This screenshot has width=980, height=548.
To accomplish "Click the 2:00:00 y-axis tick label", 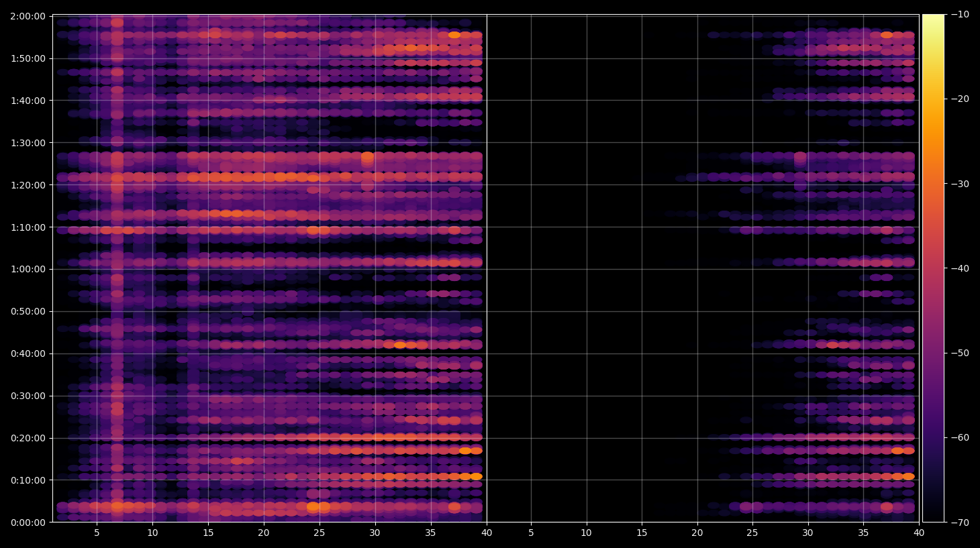I will pos(28,16).
